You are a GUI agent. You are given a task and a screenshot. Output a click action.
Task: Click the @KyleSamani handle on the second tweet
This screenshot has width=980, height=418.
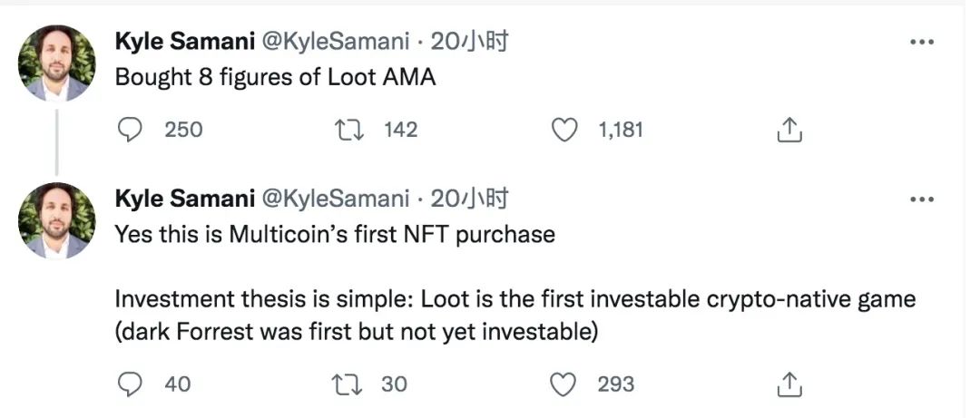pos(336,199)
